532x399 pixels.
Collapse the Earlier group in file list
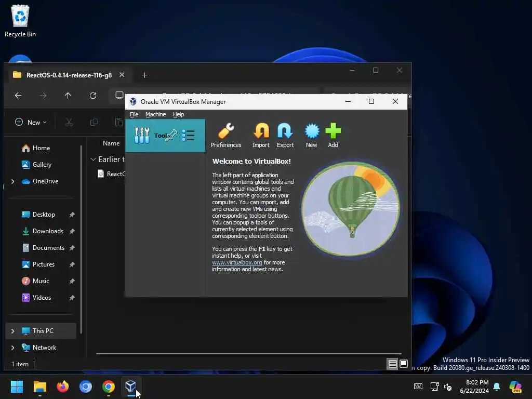93,159
